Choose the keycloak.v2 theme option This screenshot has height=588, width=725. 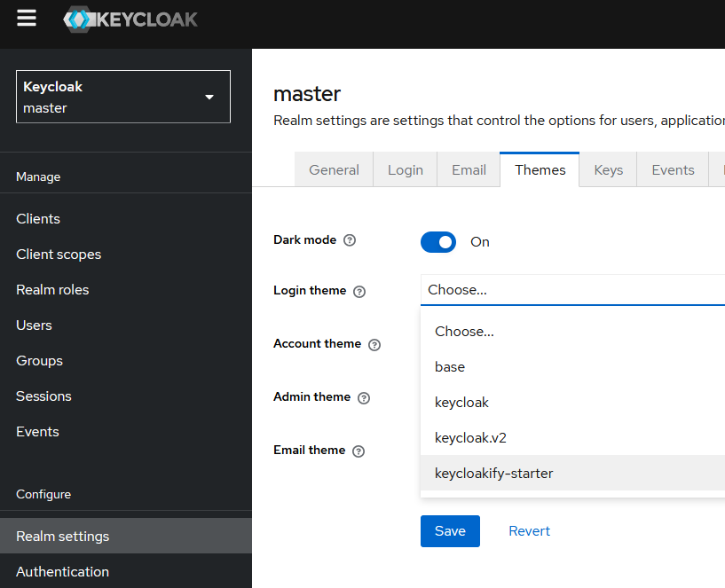coord(470,438)
